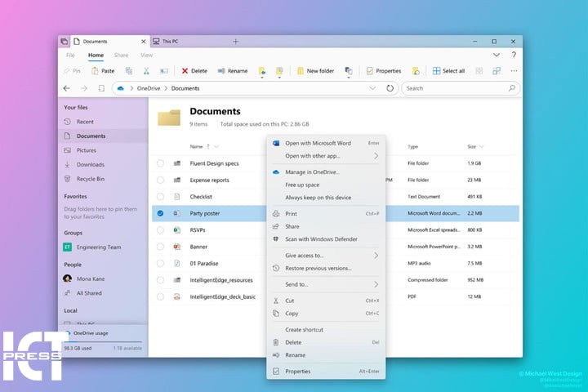Create a folder with the New folder icon
The image size is (588, 392).
(x=301, y=71)
